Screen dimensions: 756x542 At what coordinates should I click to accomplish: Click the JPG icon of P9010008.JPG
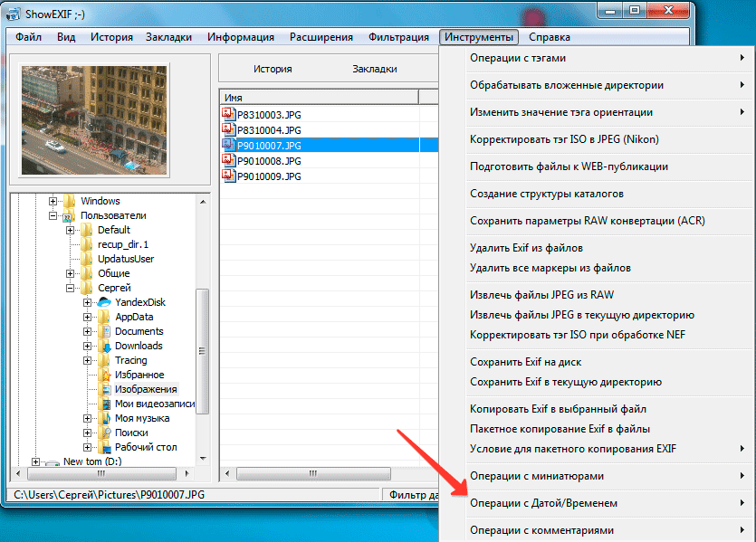click(228, 160)
